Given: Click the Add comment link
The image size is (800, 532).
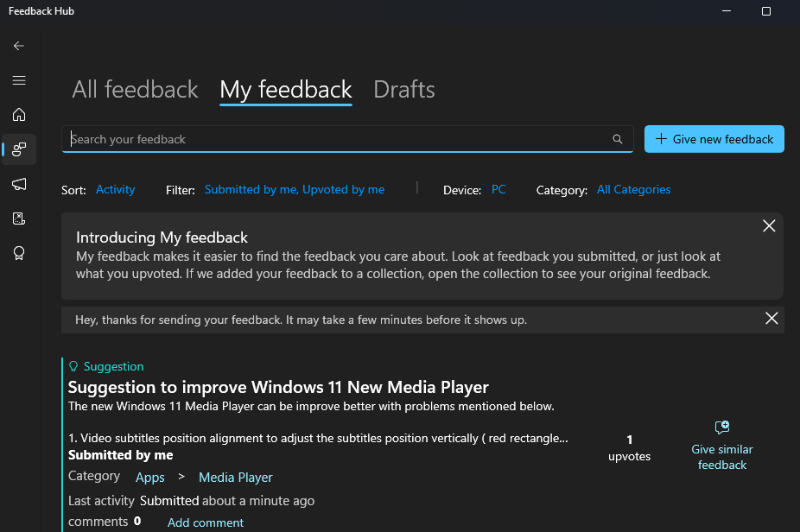Looking at the screenshot, I should [x=206, y=522].
